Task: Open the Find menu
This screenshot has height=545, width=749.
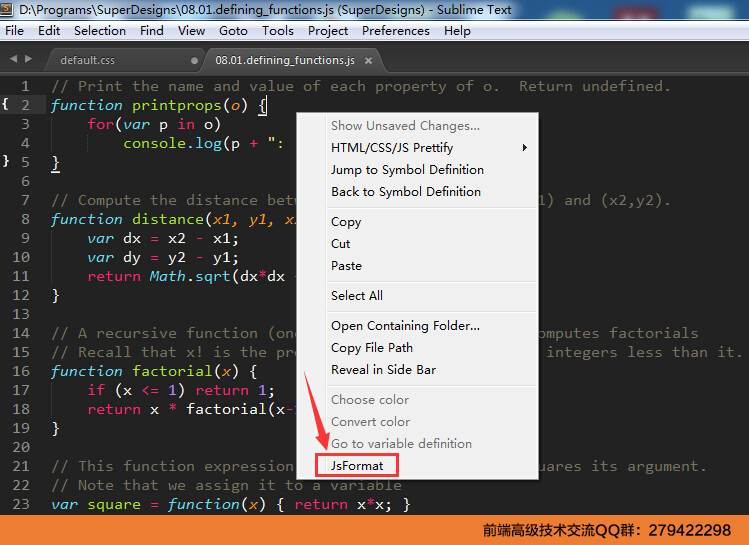Action: pos(152,31)
